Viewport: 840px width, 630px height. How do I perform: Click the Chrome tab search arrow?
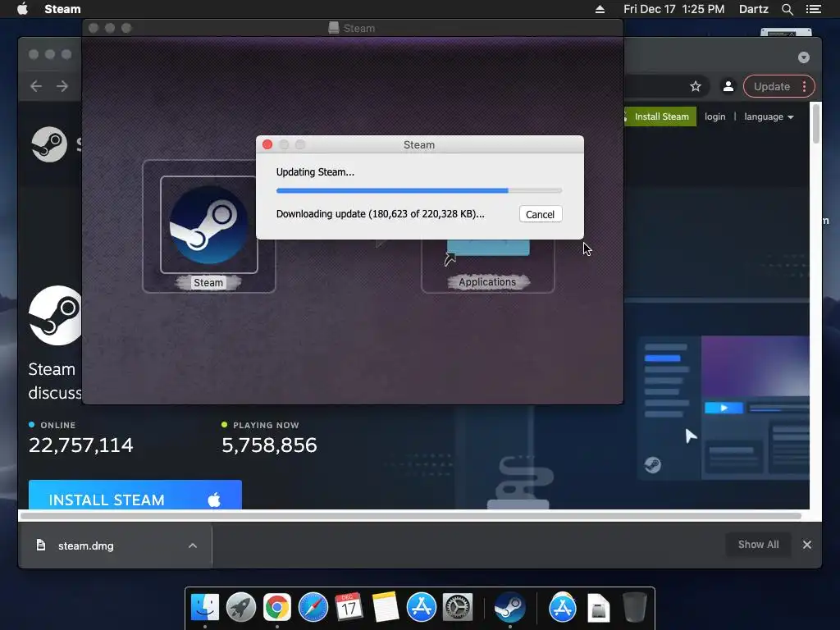click(x=804, y=57)
